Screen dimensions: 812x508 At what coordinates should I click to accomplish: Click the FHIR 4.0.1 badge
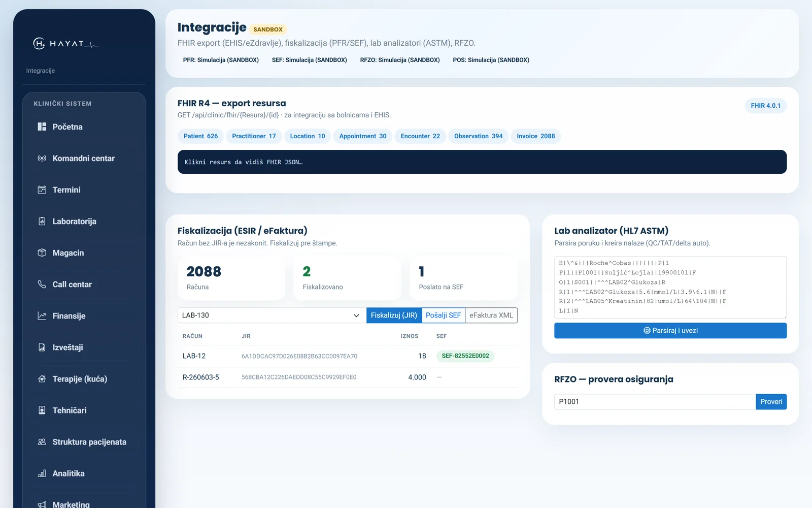pyautogui.click(x=765, y=106)
